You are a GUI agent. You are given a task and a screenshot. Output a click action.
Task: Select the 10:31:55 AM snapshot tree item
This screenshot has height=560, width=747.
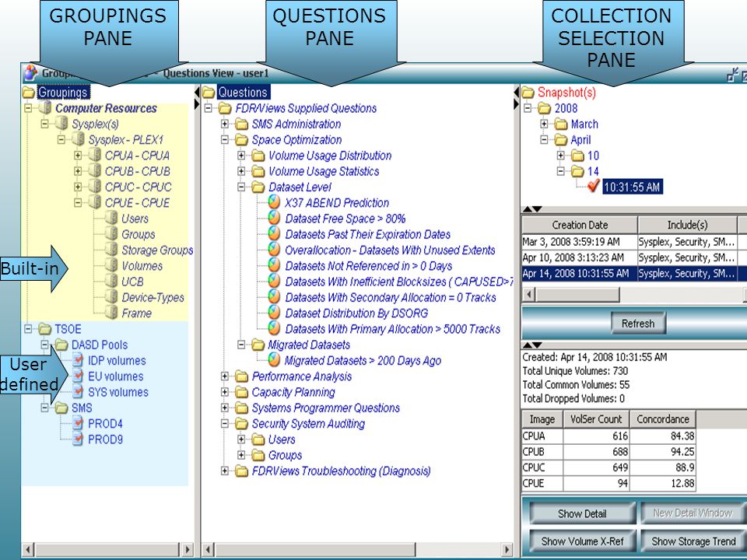click(x=632, y=187)
